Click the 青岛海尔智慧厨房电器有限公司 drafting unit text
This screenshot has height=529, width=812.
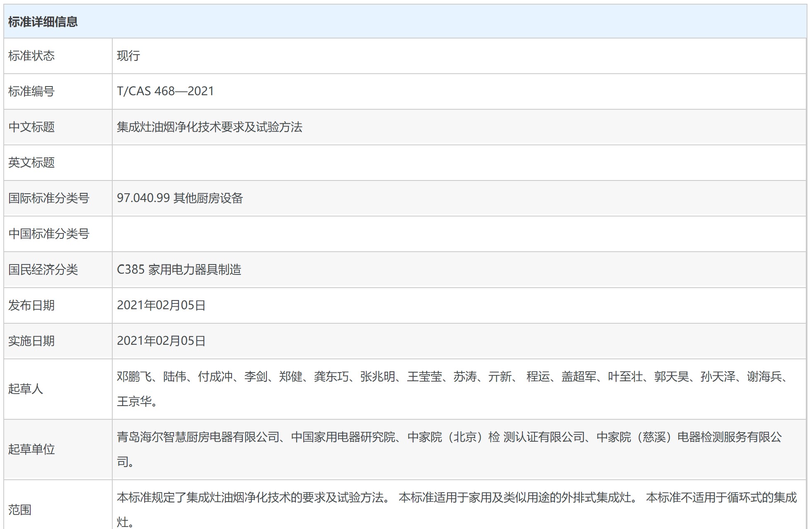(198, 437)
